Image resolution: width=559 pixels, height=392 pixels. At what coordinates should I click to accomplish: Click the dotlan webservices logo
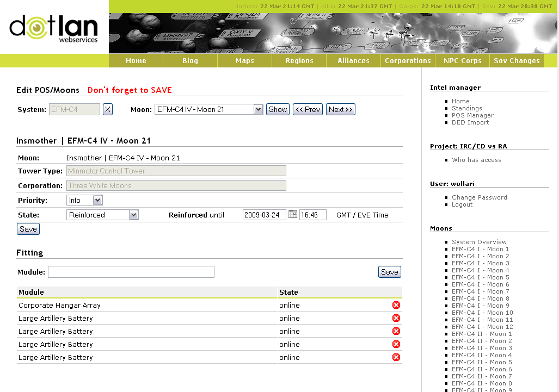(53, 28)
